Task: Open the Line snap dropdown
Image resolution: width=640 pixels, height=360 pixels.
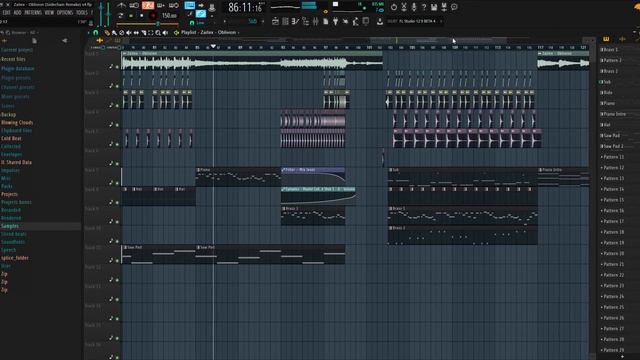Action: tap(203, 23)
